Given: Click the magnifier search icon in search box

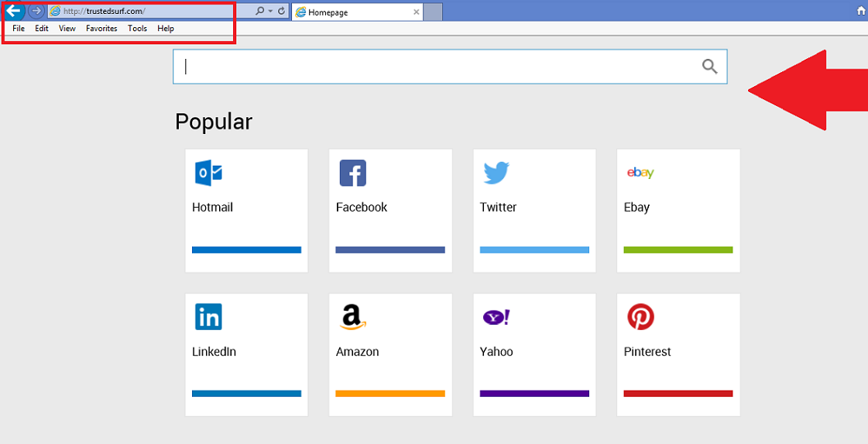Looking at the screenshot, I should click(x=709, y=67).
